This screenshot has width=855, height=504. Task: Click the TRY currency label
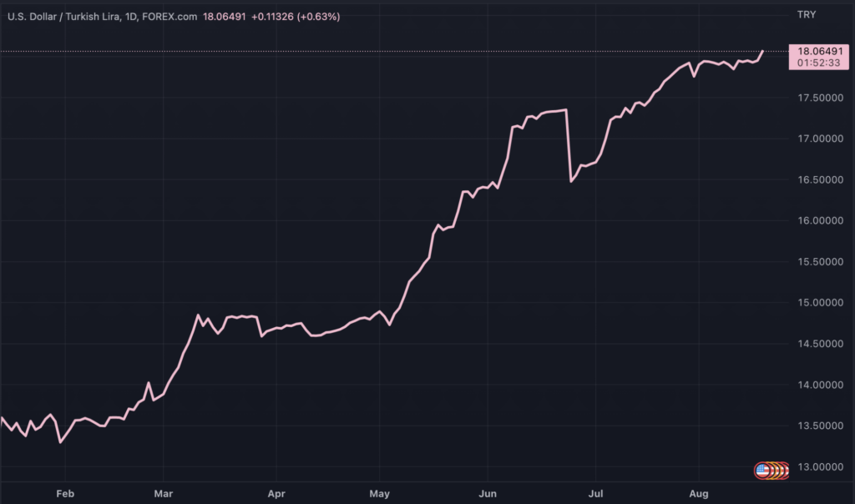tap(807, 15)
